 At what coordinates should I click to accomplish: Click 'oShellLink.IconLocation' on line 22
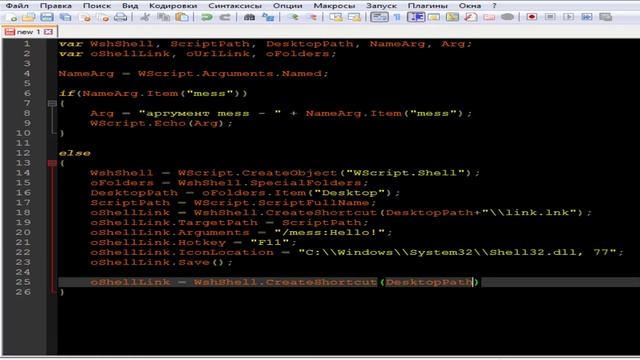(182, 252)
